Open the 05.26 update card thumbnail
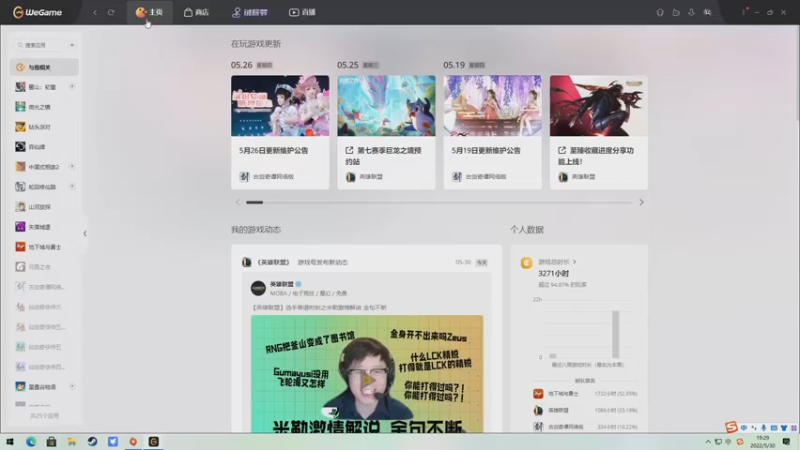 pos(280,106)
